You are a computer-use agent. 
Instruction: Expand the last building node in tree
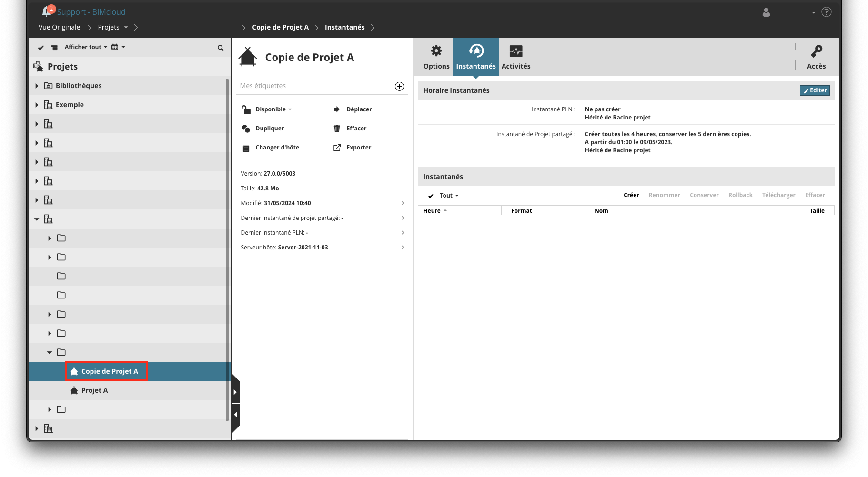pyautogui.click(x=37, y=428)
